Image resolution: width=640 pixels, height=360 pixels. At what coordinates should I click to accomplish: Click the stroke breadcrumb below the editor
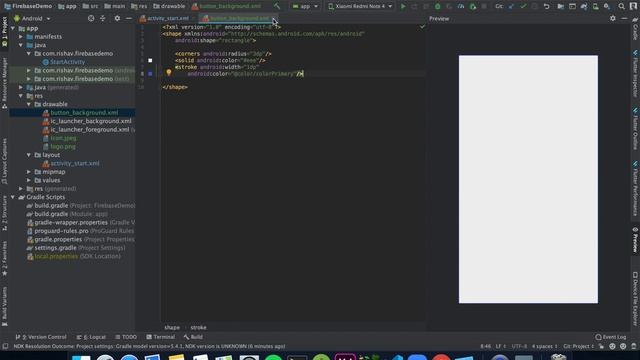point(198,327)
